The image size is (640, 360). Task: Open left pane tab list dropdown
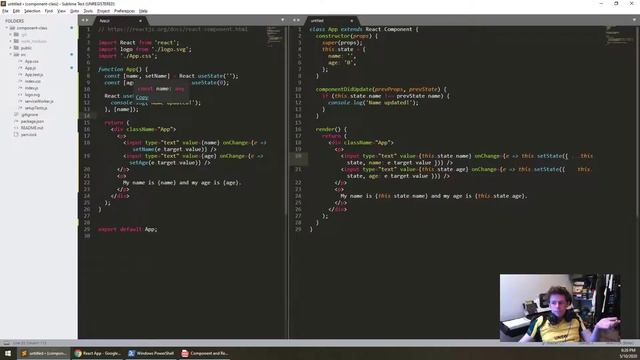[x=282, y=20]
